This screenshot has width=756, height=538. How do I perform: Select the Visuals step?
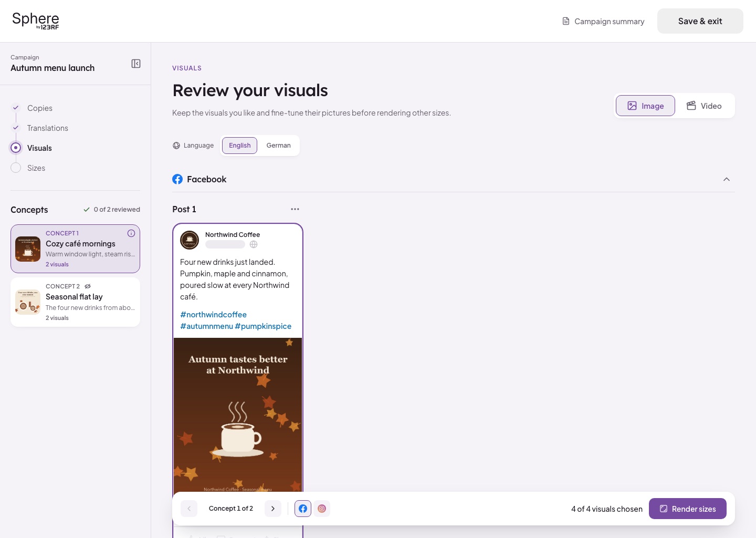pos(39,148)
